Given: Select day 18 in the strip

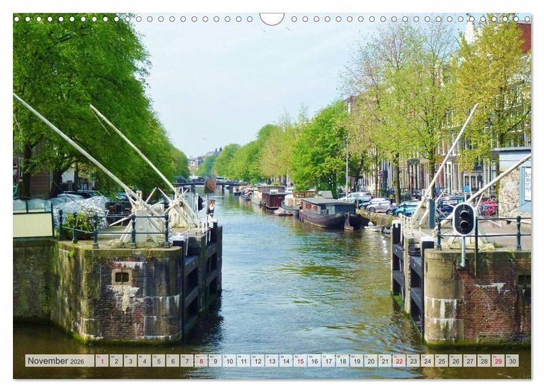Looking at the screenshot, I should click(x=343, y=361).
